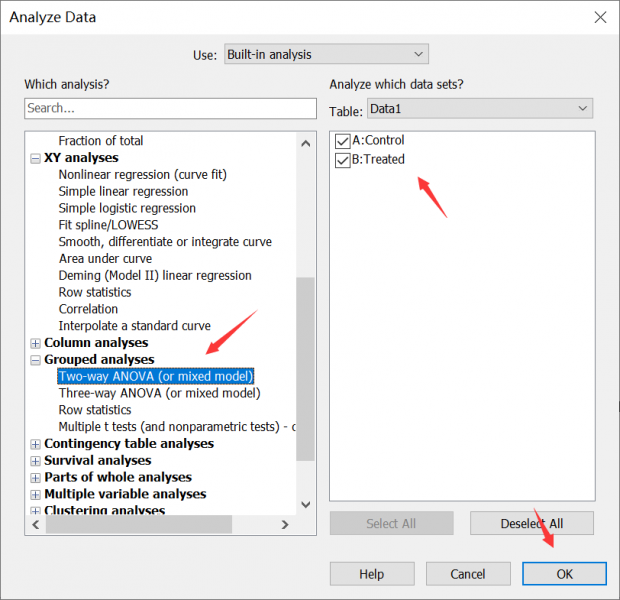
Task: Pick Area under curve
Action: (x=106, y=259)
